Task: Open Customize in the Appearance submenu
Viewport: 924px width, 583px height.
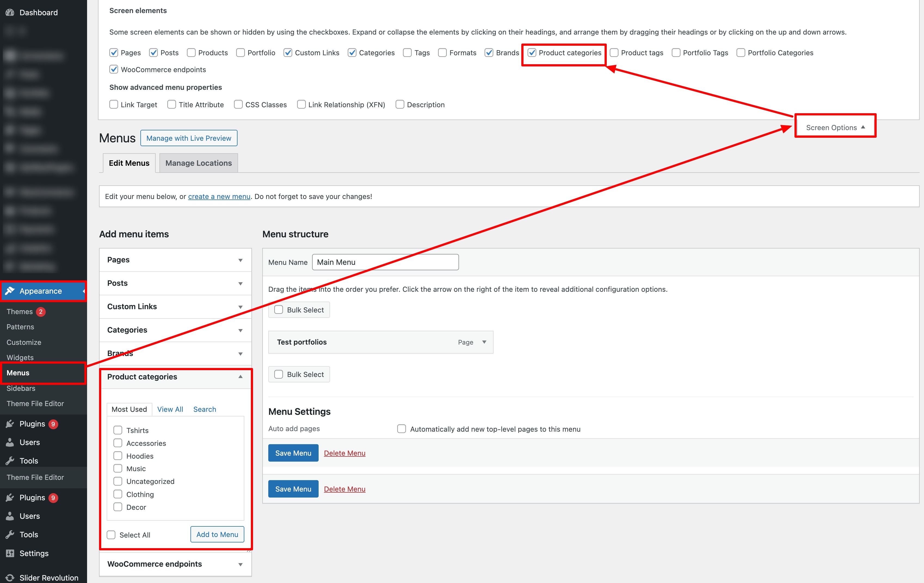Action: (24, 342)
